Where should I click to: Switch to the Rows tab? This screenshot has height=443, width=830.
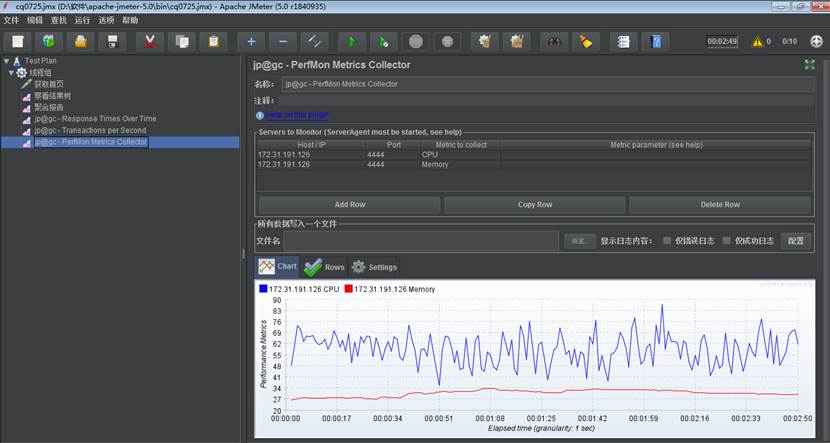(x=325, y=267)
